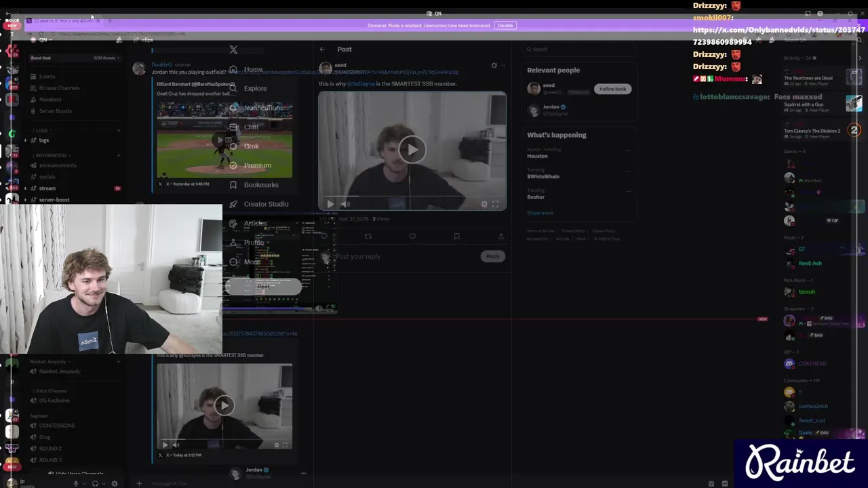Click Show more under trends
This screenshot has width=868, height=488.
[540, 213]
